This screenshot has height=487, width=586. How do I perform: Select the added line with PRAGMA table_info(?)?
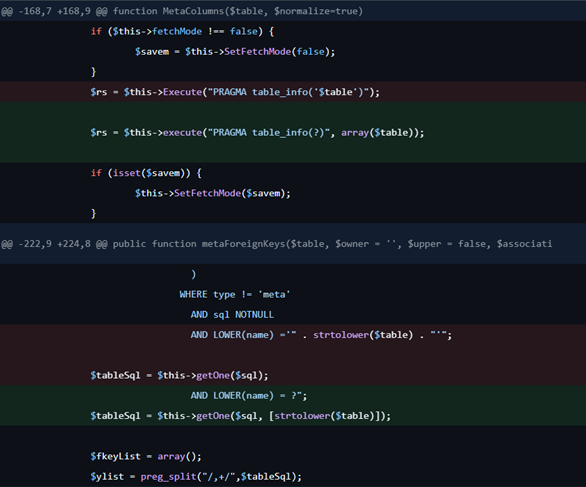click(x=293, y=132)
